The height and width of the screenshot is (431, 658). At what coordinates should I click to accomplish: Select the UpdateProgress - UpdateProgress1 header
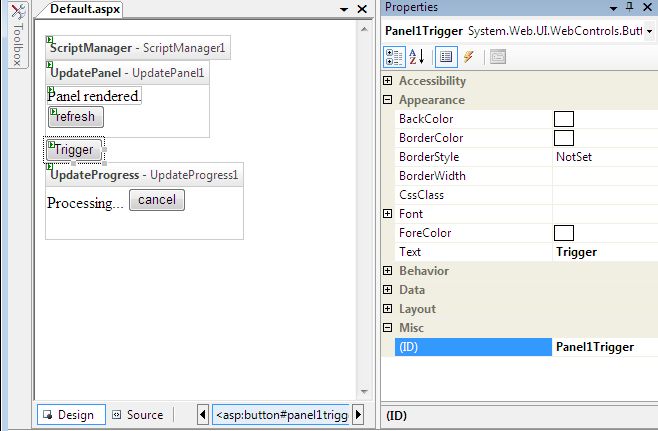[x=144, y=175]
